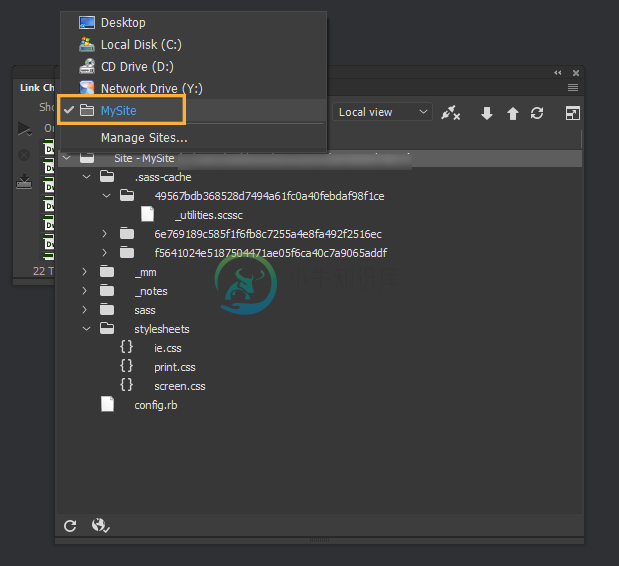Click the Desktop monitor icon
This screenshot has width=619, height=566.
87,22
